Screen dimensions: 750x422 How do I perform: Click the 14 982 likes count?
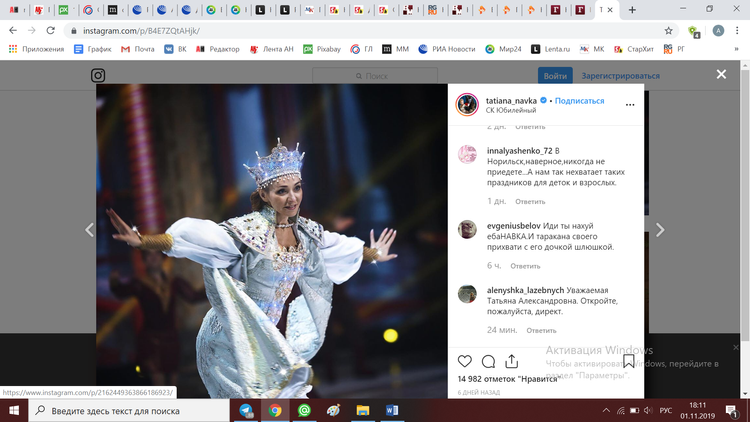pos(508,379)
